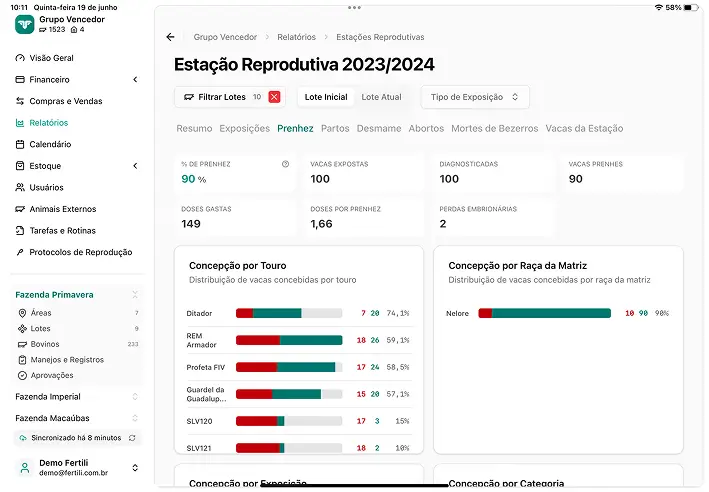709x492 pixels.
Task: Click SLV120 row label
Action: 199,421
